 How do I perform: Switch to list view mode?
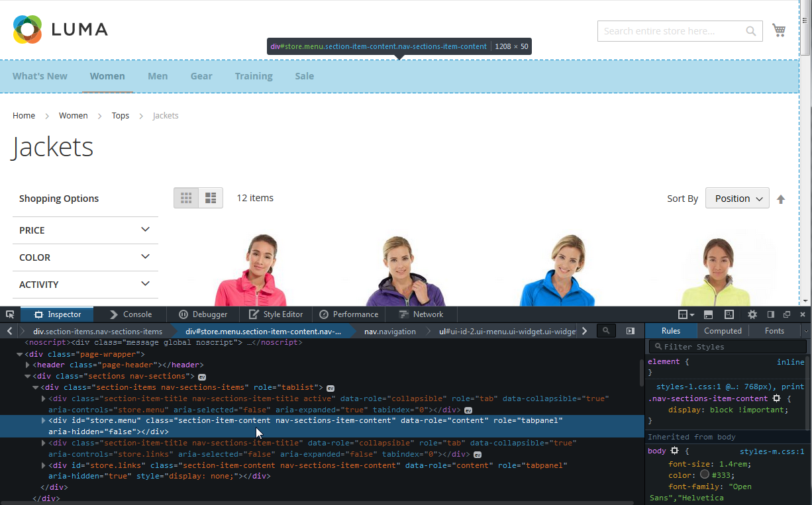[211, 198]
